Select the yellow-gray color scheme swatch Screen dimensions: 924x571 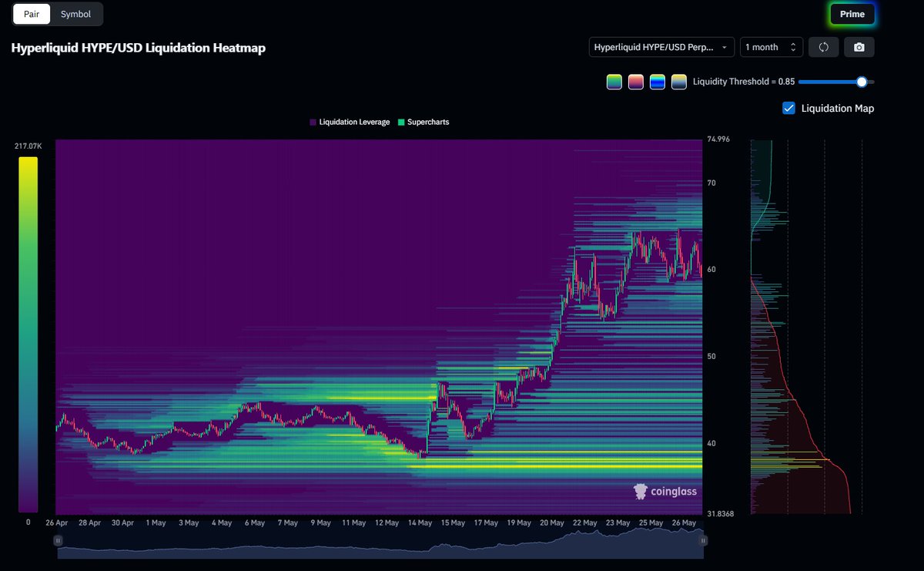[678, 82]
